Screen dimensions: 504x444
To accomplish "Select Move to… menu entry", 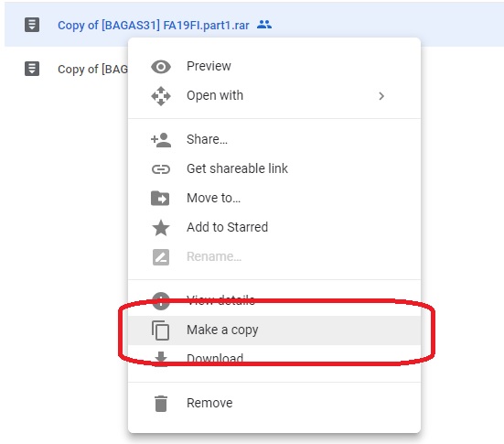I will 274,198.
